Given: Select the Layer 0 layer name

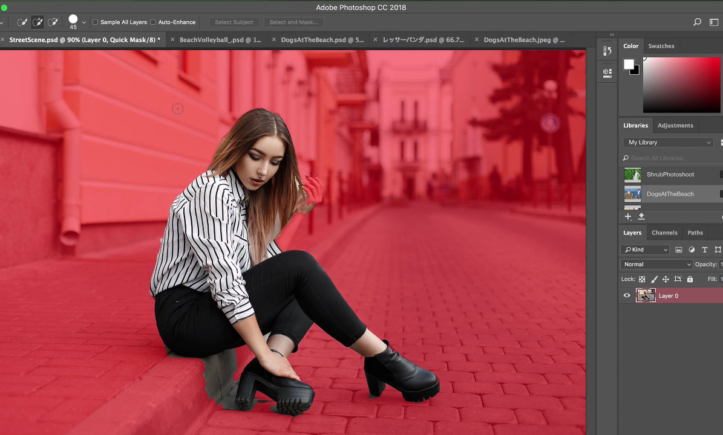Looking at the screenshot, I should coord(668,296).
